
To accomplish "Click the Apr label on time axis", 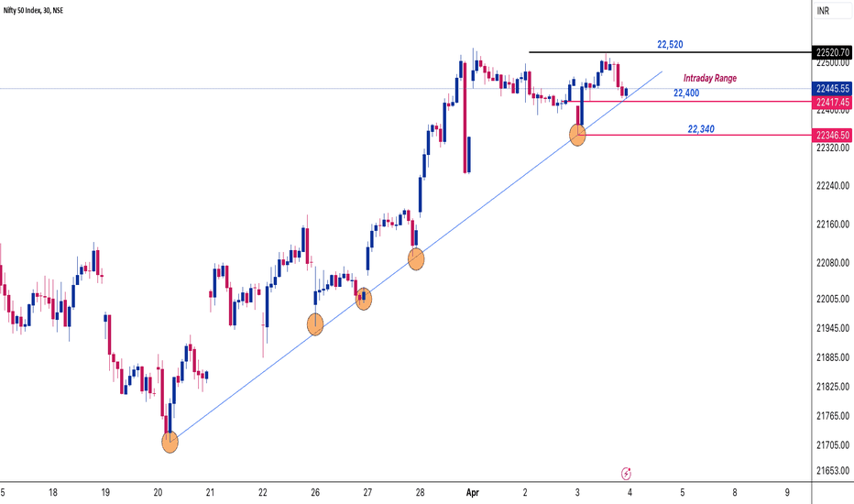I will coord(472,493).
